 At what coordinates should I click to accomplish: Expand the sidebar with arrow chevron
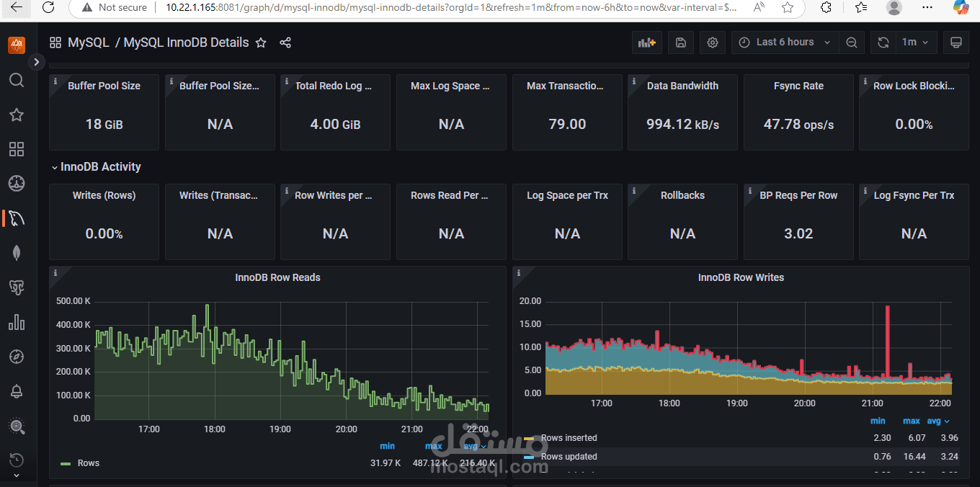(37, 63)
